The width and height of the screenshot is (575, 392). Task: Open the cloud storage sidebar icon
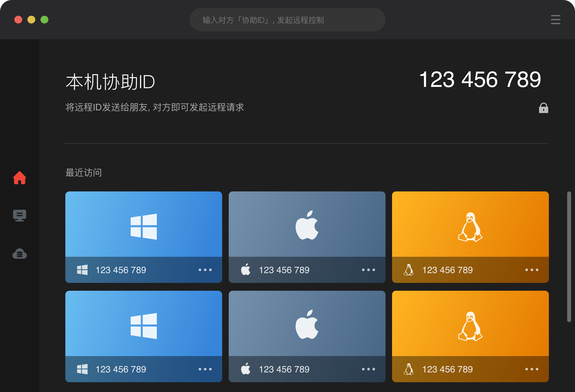20,254
